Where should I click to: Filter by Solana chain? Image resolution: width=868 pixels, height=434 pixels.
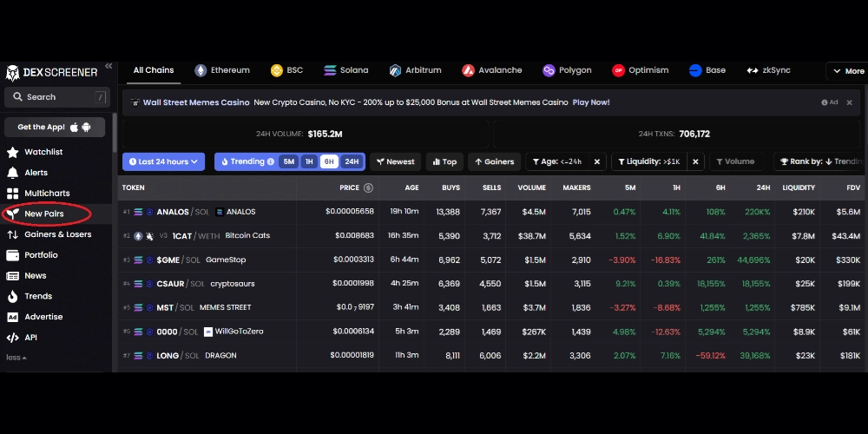pos(346,70)
